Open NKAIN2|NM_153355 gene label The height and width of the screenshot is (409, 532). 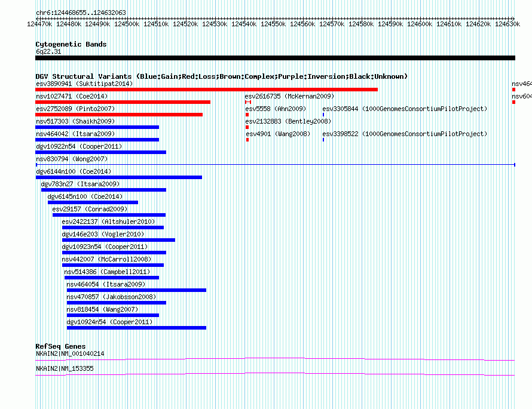65,368
